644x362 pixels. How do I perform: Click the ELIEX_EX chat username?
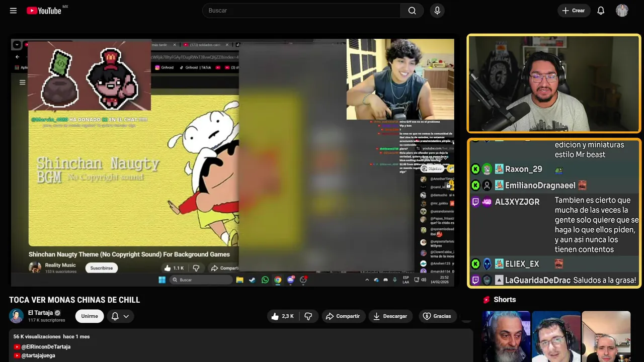point(522,264)
